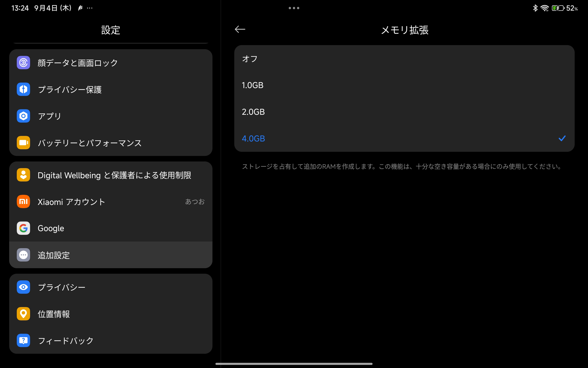Tap the blue checkmark beside 4.0GB

[x=562, y=138]
